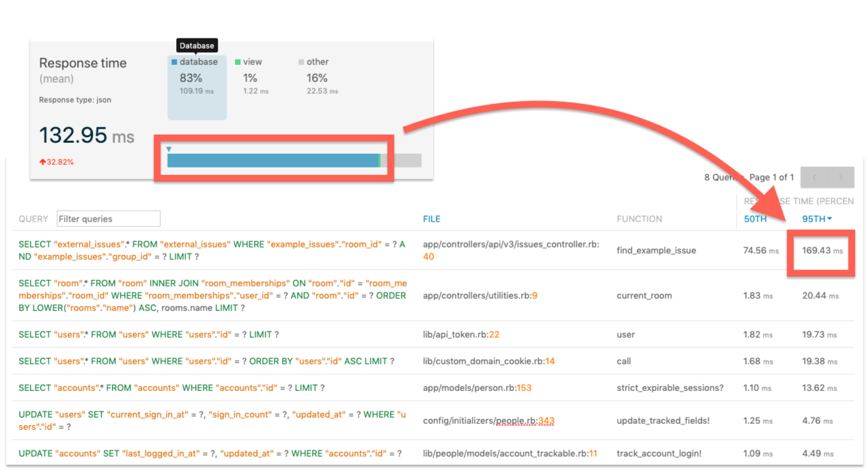Click the green view legend swatch
The image size is (868, 471).
[237, 62]
